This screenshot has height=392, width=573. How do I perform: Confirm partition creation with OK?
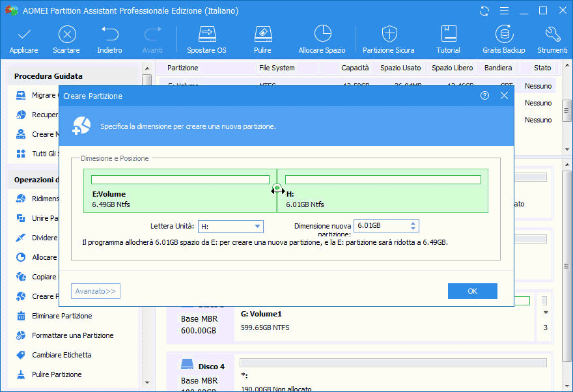click(x=472, y=291)
